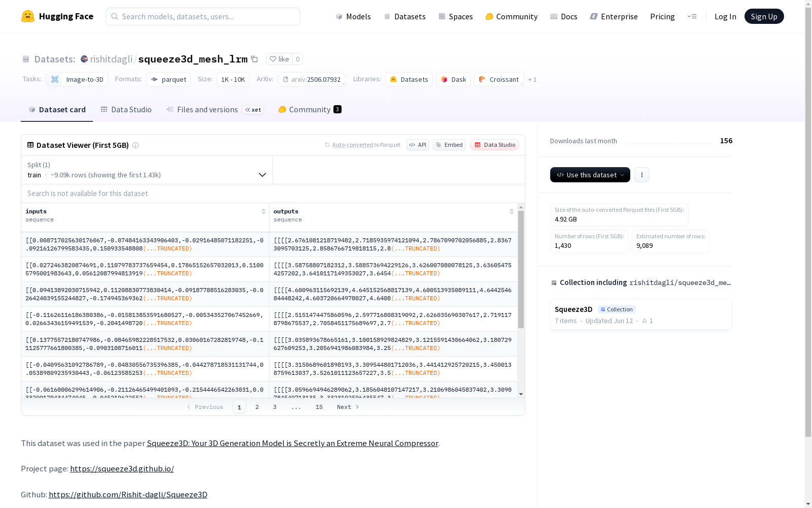
Task: Go to Previous page of rows
Action: point(205,407)
